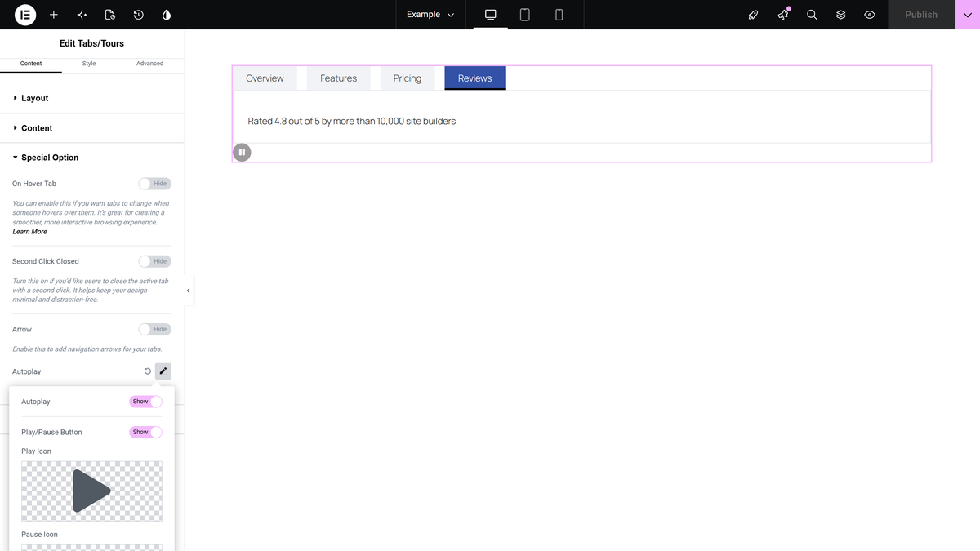Open the publish options arrow
The image size is (980, 551).
(x=968, y=15)
